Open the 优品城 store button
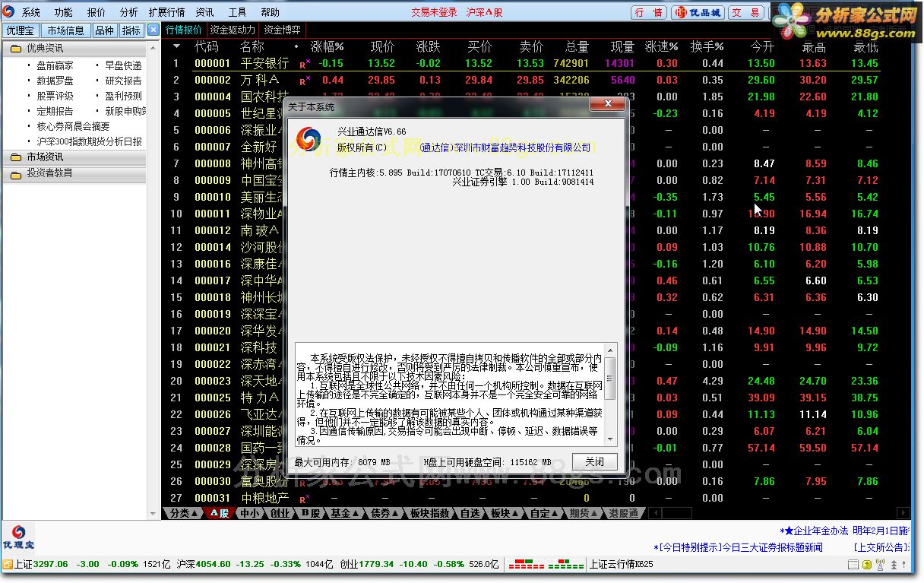Viewport: 924px width, 583px height. (x=698, y=12)
